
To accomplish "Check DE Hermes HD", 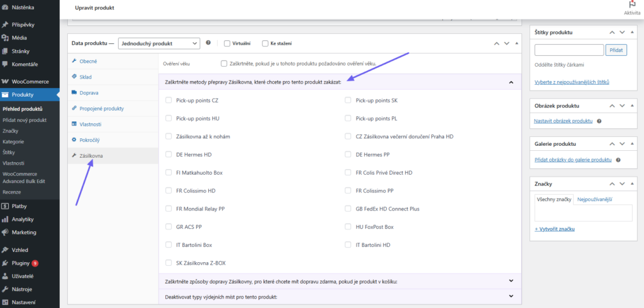I will coord(169,155).
